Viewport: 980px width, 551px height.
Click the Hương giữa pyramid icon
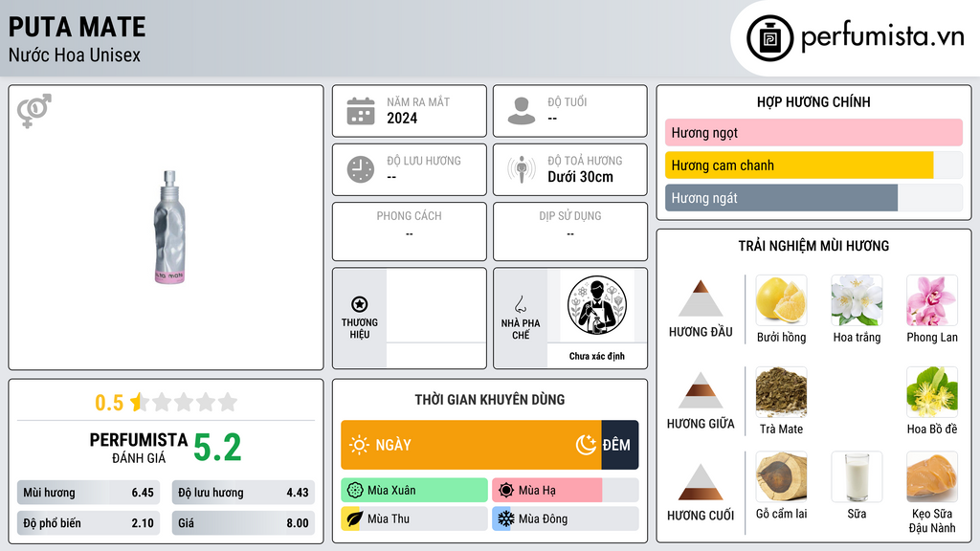point(701,390)
